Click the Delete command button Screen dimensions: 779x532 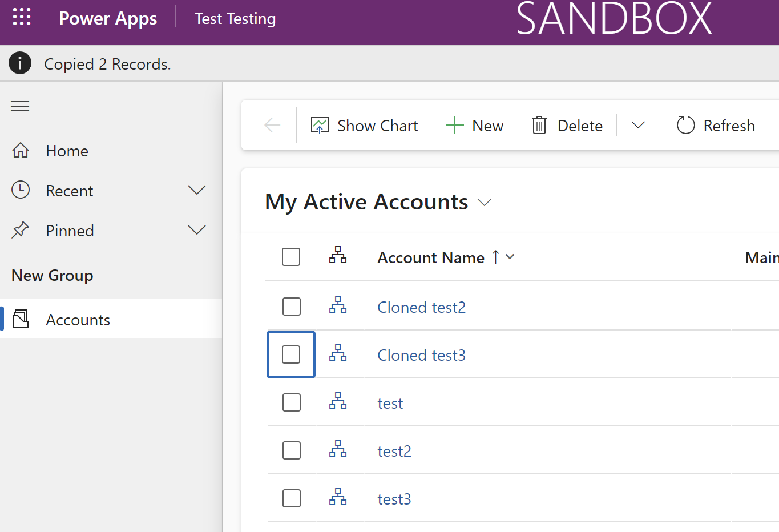[567, 126]
